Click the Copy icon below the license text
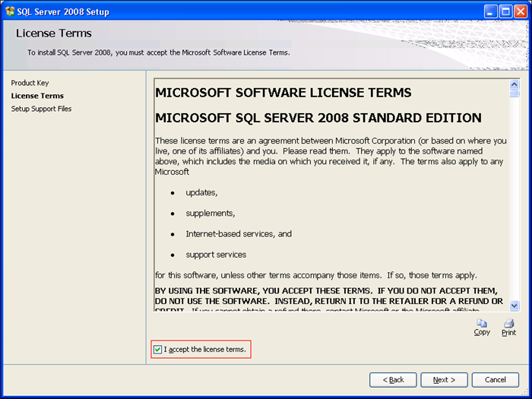Screen dimensions: 532x399 click(482, 324)
